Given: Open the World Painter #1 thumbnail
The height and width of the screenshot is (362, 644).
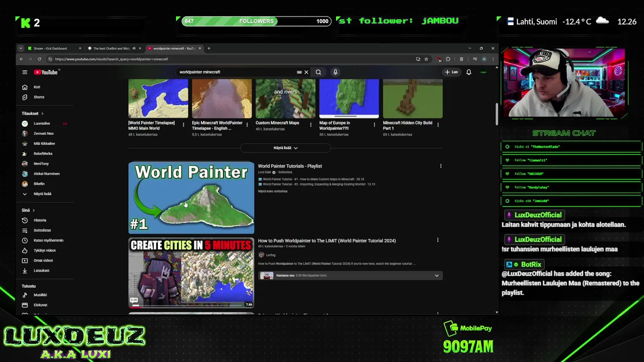Looking at the screenshot, I should 191,198.
